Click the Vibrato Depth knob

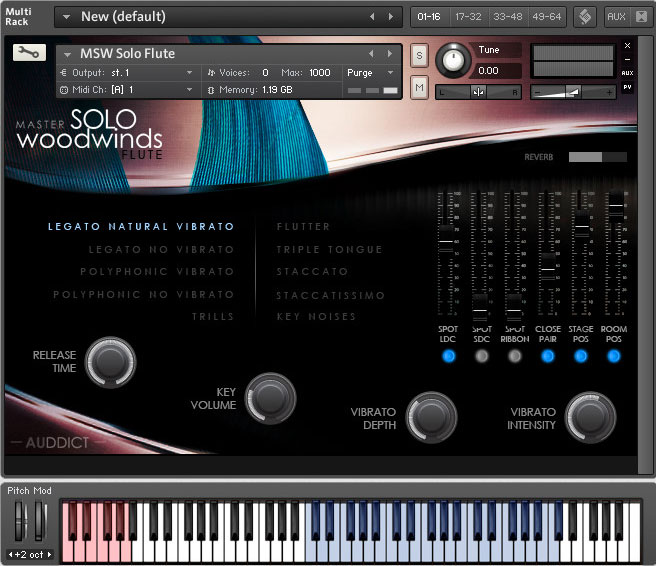[x=431, y=417]
